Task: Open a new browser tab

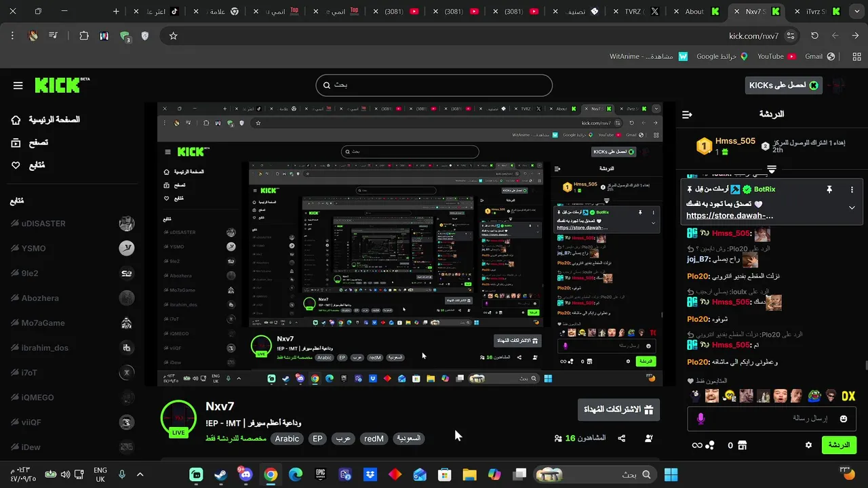Action: 116,12
